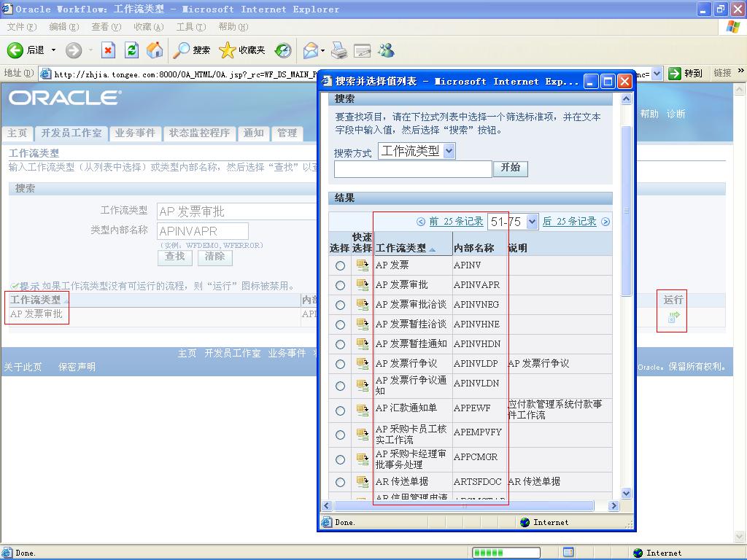Quick select icon for AP 发票行争议 row
747x560 pixels.
363,364
